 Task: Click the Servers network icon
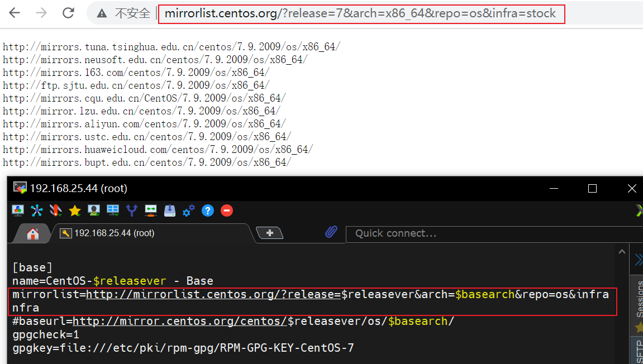pos(37,210)
